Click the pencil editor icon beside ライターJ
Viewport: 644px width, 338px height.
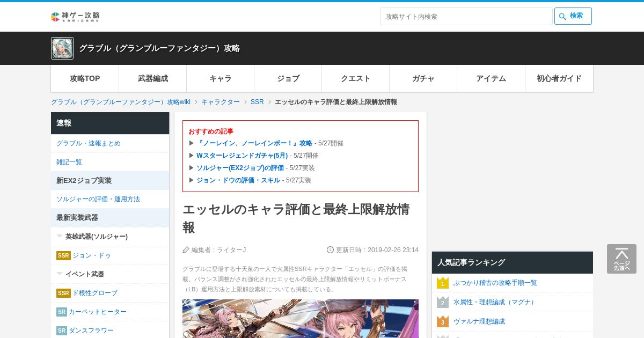186,250
